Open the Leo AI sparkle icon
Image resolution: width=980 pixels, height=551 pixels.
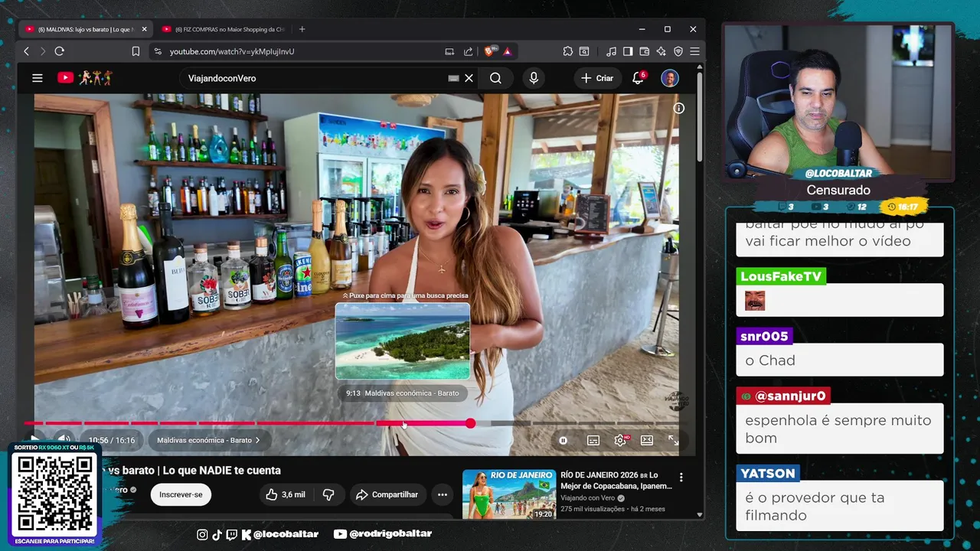coord(661,51)
